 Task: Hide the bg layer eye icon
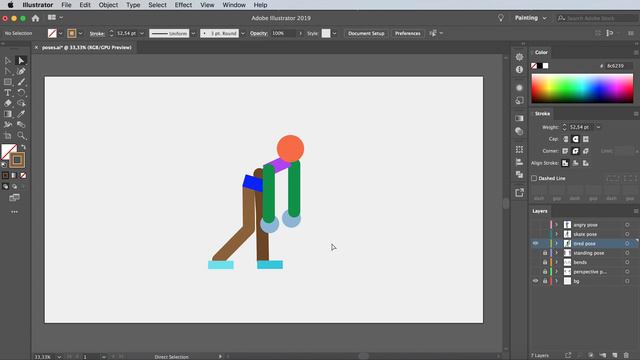(x=536, y=281)
